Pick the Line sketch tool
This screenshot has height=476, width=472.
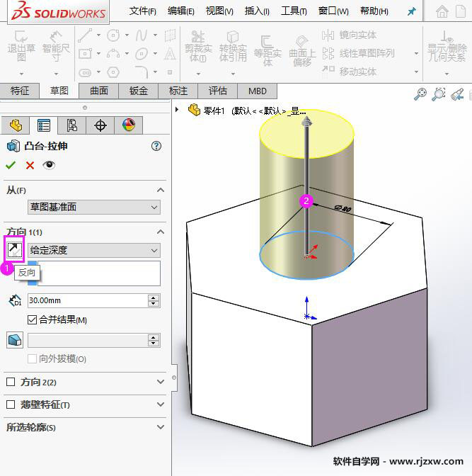pyautogui.click(x=85, y=35)
